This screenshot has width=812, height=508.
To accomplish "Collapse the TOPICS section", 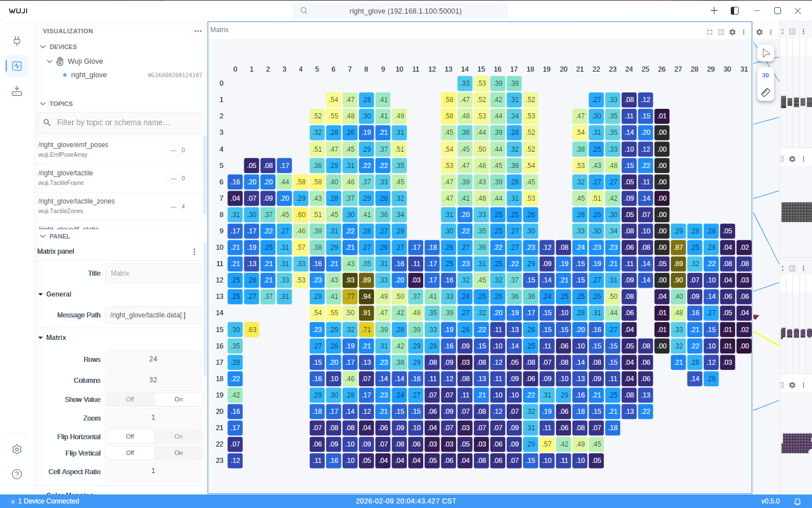I will click(x=43, y=104).
